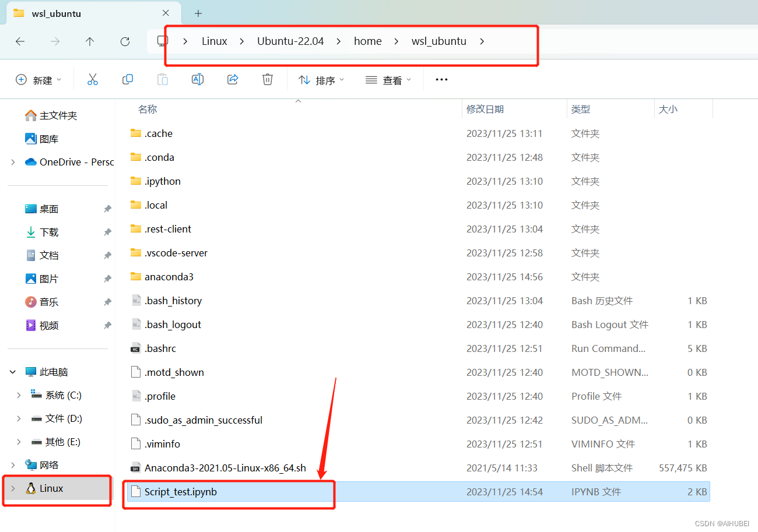
Task: Go up one folder level arrow
Action: tap(90, 41)
